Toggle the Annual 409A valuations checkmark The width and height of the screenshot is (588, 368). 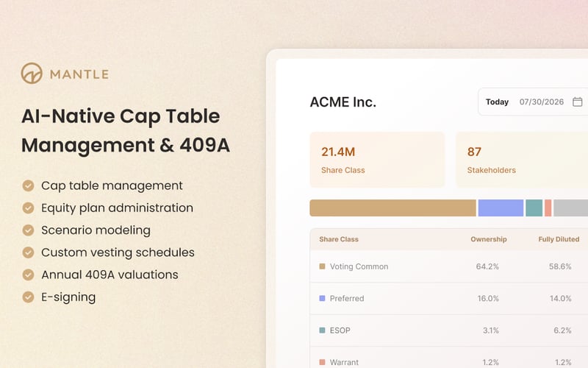28,275
